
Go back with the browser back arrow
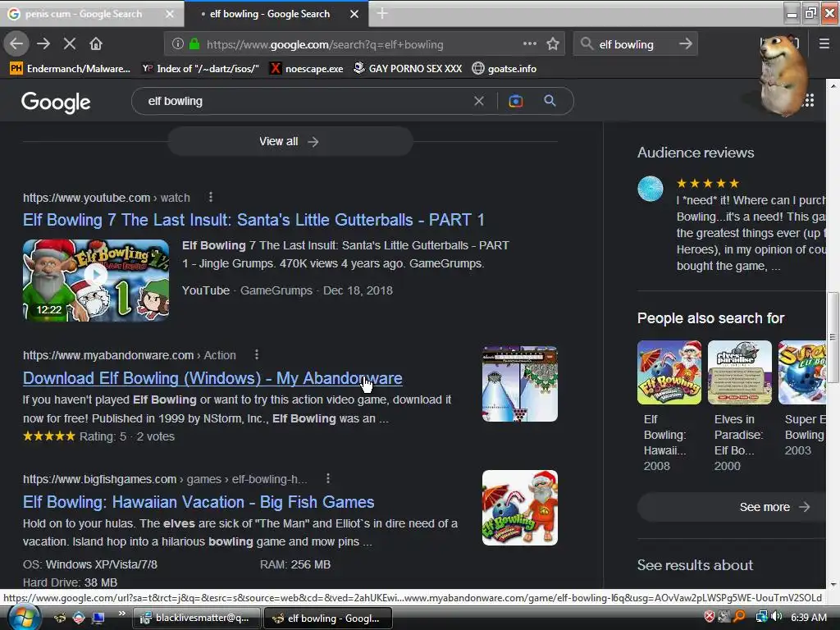(x=16, y=43)
